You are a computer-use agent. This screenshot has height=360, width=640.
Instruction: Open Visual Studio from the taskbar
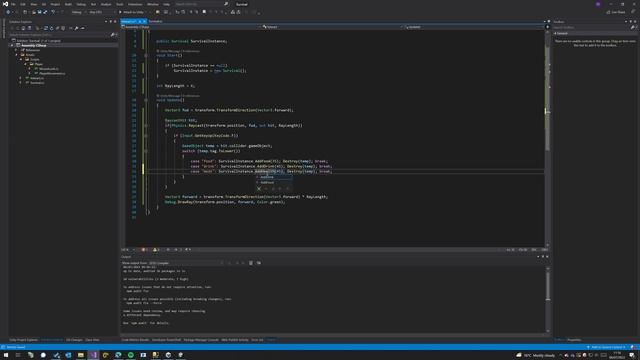click(x=93, y=355)
